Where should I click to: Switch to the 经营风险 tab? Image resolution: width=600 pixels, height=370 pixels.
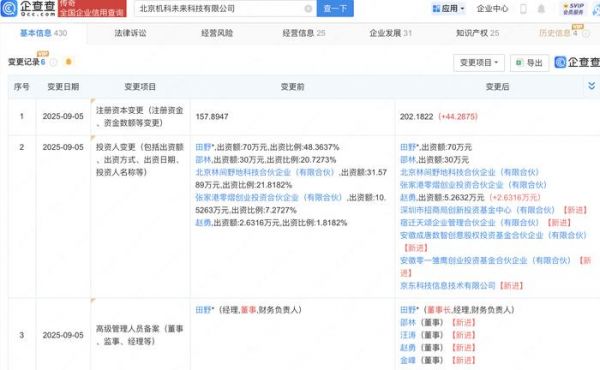click(217, 33)
